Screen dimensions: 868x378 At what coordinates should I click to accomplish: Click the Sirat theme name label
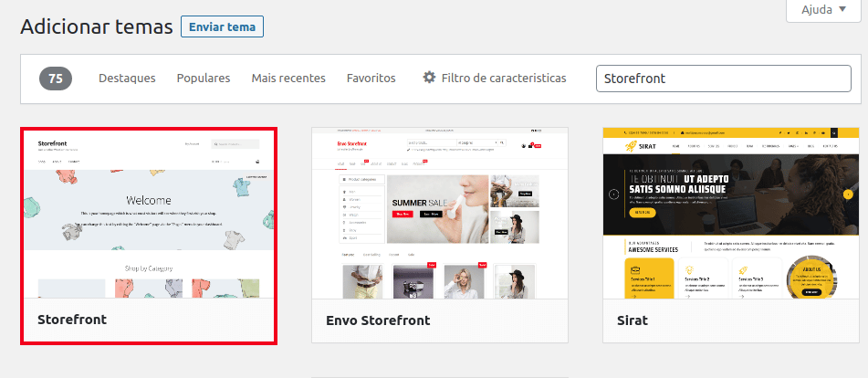[x=633, y=320]
